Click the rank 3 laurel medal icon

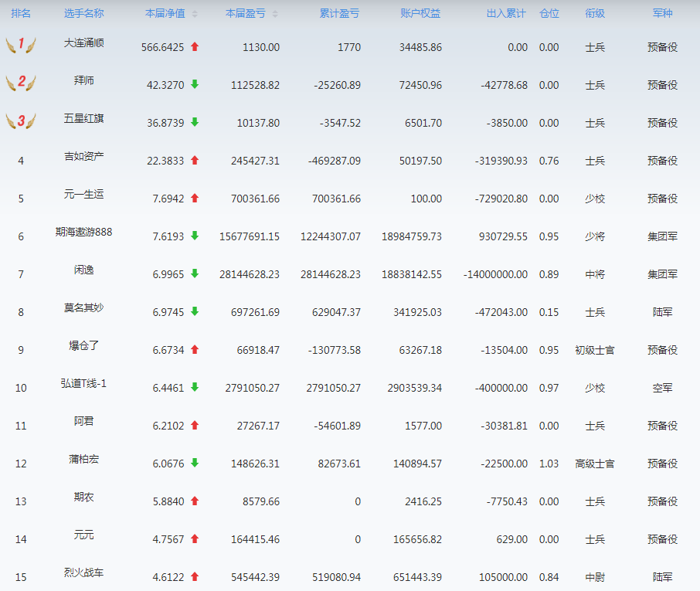(x=21, y=121)
